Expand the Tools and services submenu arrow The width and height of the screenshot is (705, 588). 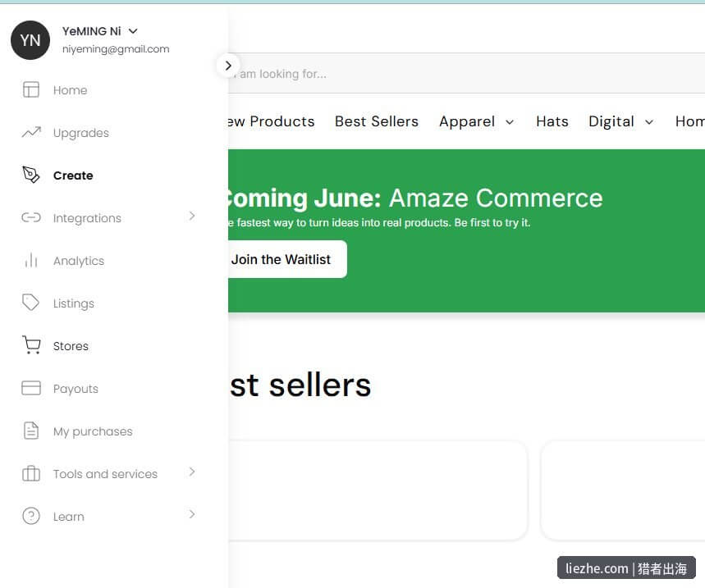point(192,472)
